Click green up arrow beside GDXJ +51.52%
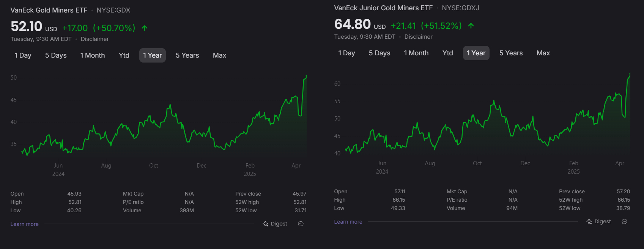The height and width of the screenshot is (249, 644). 471,26
